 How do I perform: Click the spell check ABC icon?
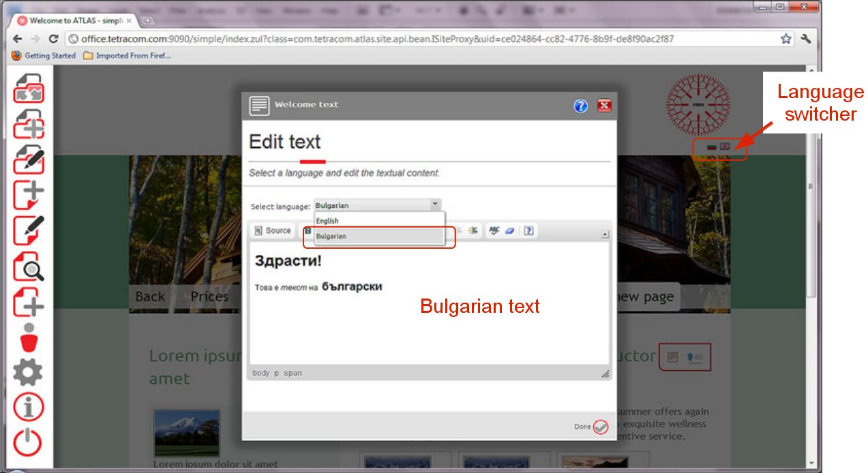[x=494, y=231]
